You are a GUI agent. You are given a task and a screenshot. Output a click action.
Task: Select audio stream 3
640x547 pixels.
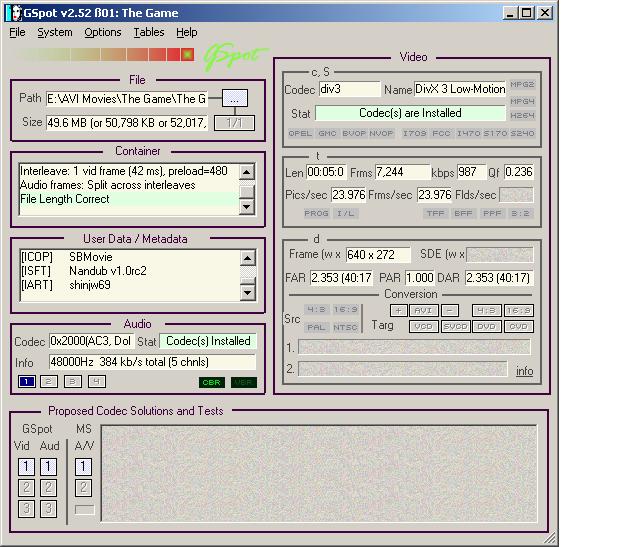point(73,382)
